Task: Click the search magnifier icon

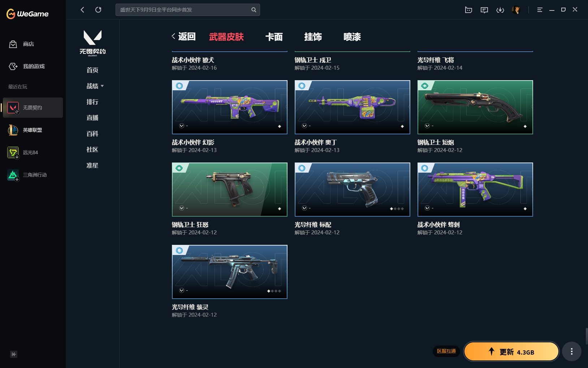Action: tap(254, 10)
